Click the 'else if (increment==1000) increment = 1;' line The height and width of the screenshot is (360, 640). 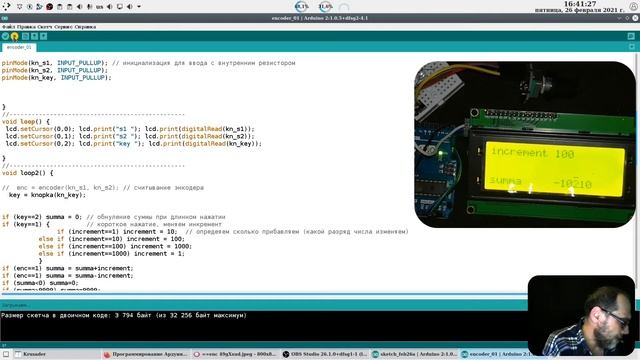[111, 253]
